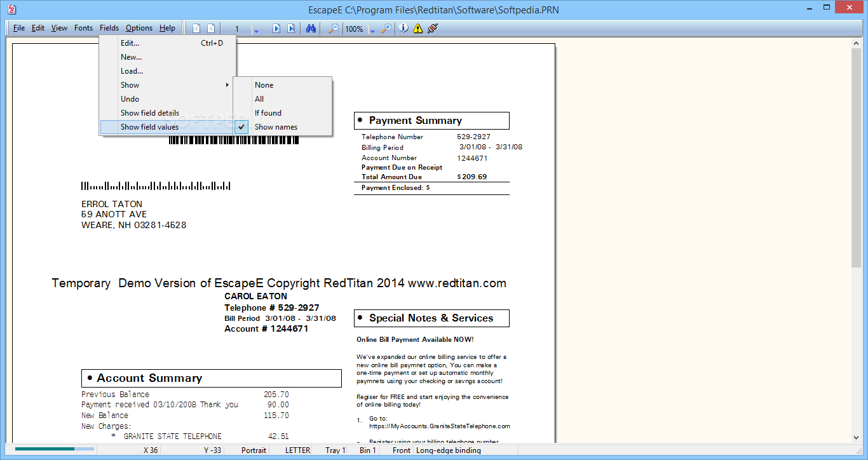Click the X 36 coordinate readout
This screenshot has width=868, height=460.
tap(151, 450)
